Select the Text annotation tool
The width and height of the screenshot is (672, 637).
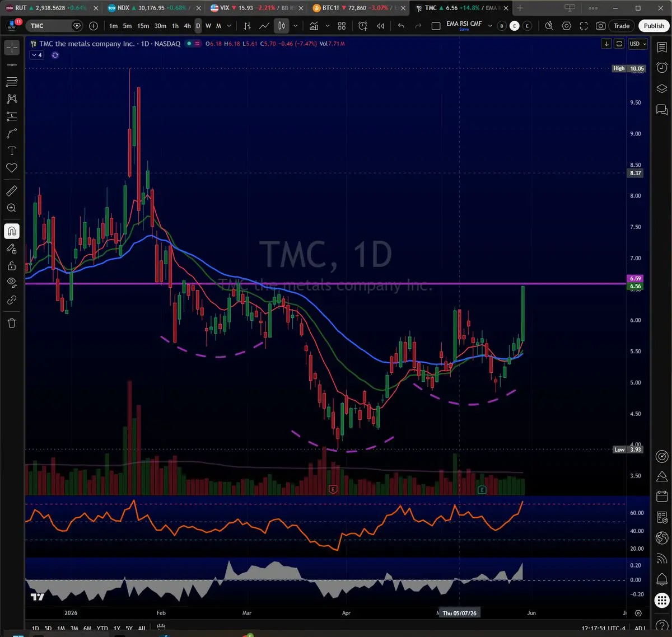click(x=12, y=151)
